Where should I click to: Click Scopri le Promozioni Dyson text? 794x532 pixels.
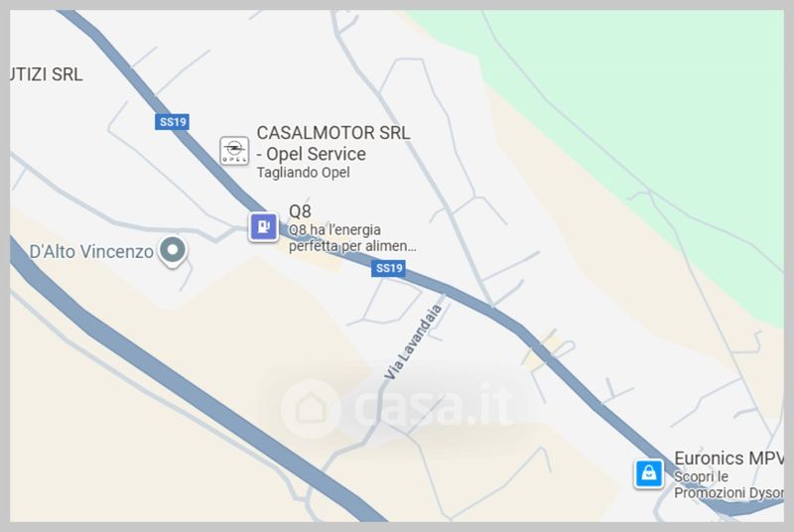pyautogui.click(x=728, y=485)
